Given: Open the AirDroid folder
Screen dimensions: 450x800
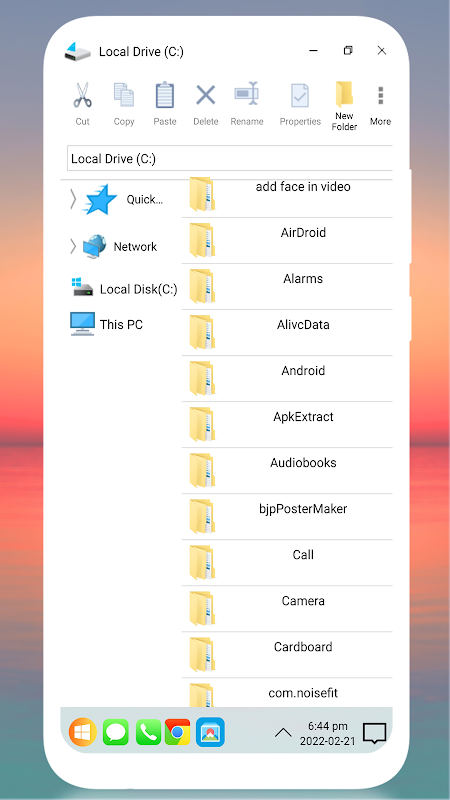Looking at the screenshot, I should (x=287, y=241).
